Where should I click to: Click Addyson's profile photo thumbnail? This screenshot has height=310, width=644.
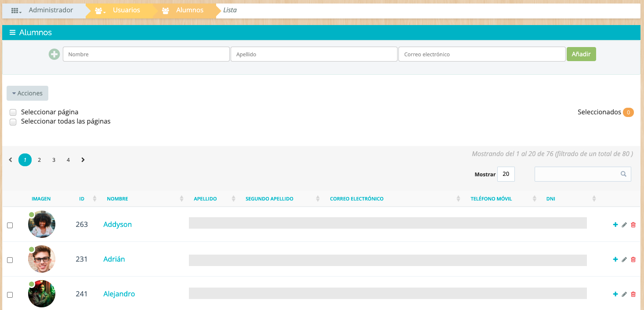42,224
